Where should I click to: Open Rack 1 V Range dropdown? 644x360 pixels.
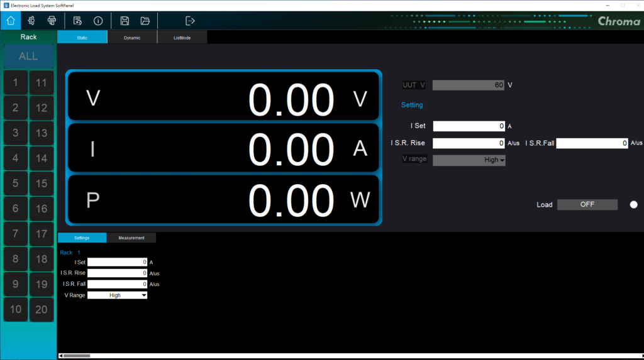pos(118,295)
